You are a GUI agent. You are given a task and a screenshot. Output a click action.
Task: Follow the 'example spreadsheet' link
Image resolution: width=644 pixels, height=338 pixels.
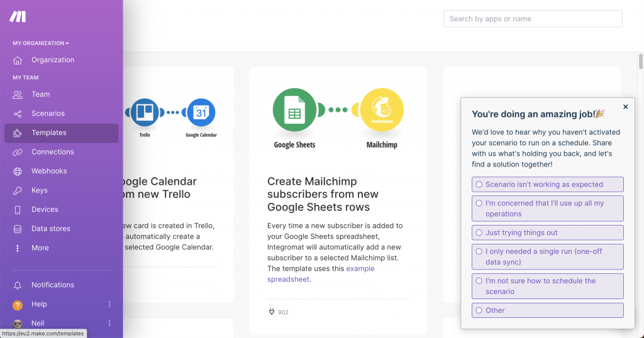coord(321,274)
